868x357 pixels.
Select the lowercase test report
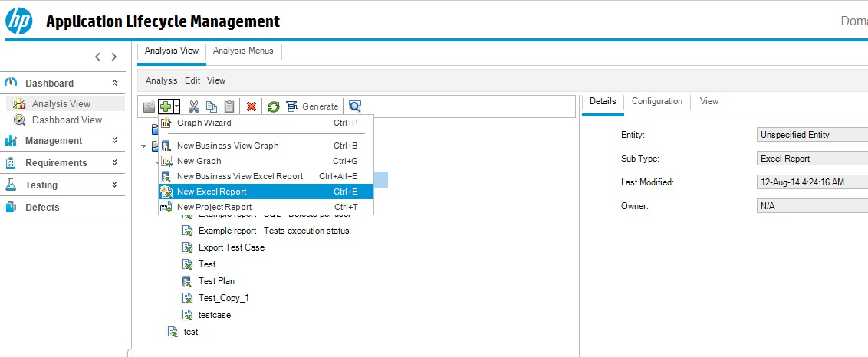(191, 332)
